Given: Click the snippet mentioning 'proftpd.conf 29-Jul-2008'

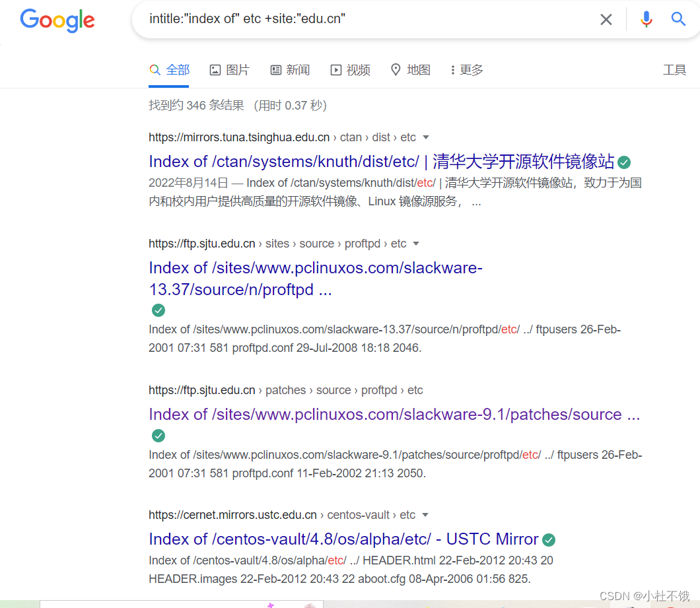Looking at the screenshot, I should pos(384,339).
